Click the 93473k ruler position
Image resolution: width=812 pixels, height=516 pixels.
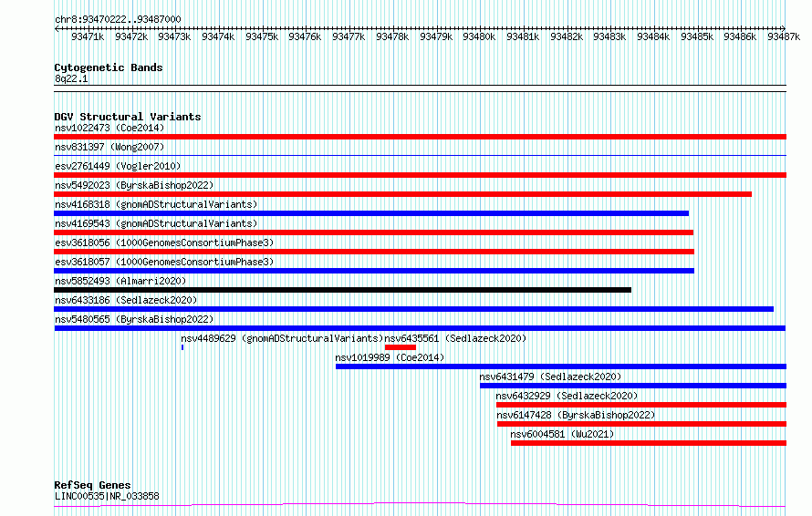pos(174,36)
